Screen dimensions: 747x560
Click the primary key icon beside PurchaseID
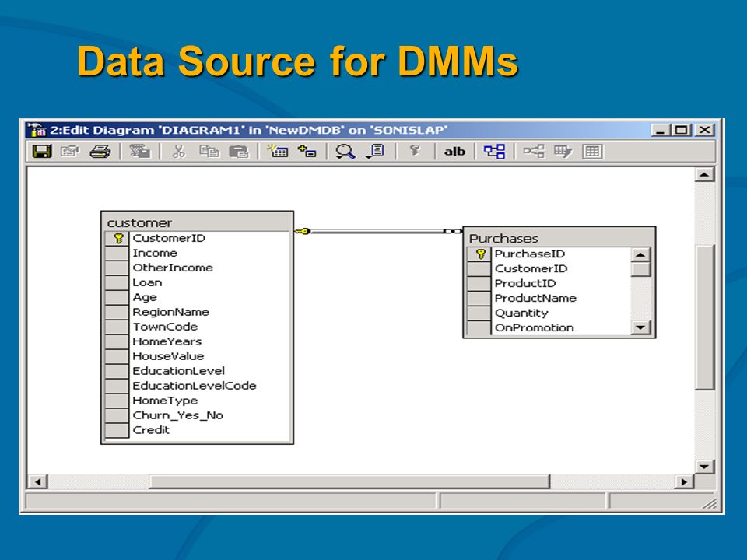pos(481,254)
